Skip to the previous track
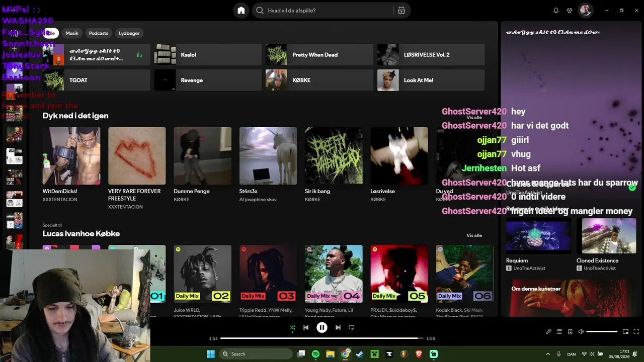This screenshot has width=644, height=362. (306, 327)
